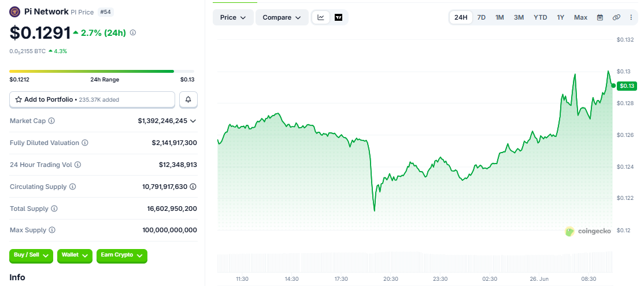Switch to line chart view icon

pyautogui.click(x=321, y=17)
